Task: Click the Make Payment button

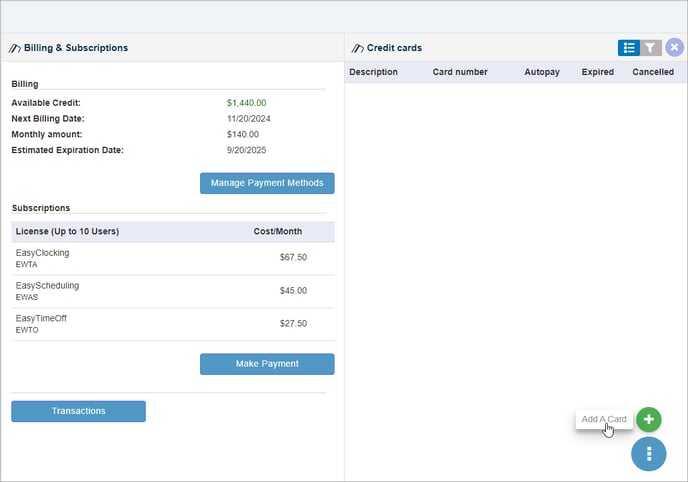Action: click(x=267, y=364)
